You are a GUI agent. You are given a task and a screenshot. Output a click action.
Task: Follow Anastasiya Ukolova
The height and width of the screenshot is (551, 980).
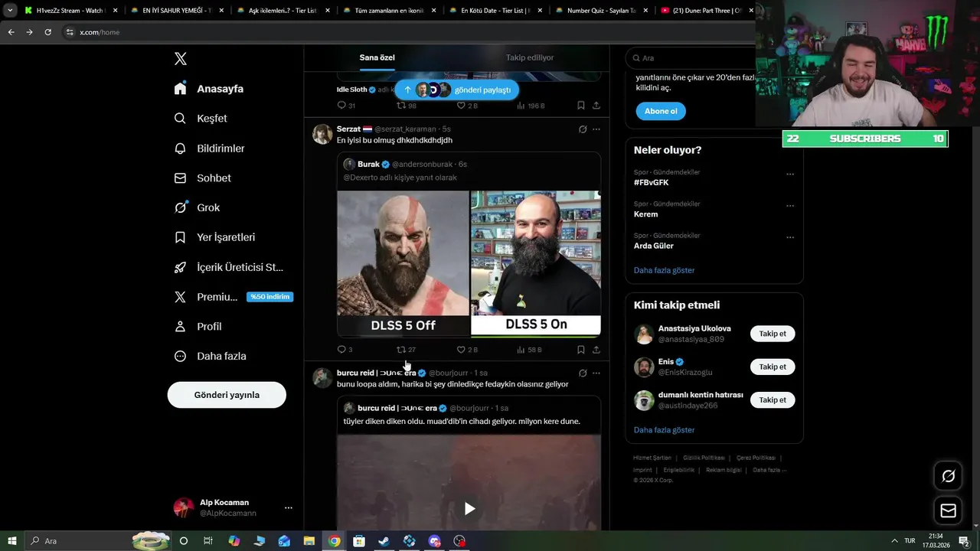(773, 334)
